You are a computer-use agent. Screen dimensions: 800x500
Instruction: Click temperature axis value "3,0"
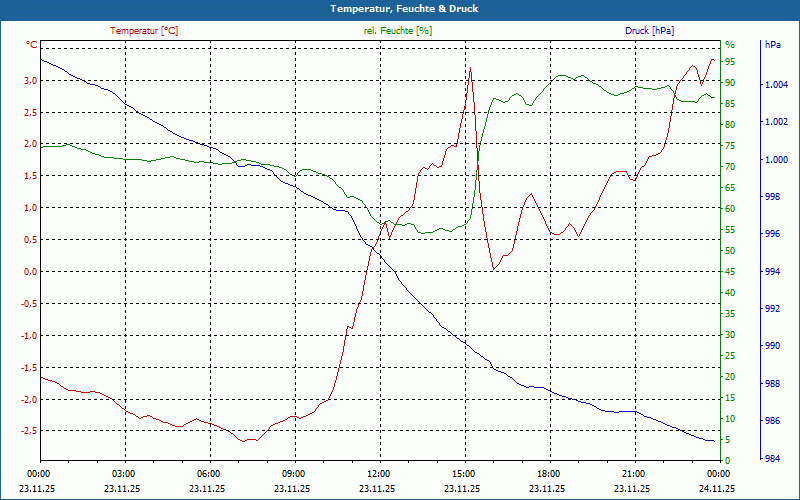coord(30,81)
